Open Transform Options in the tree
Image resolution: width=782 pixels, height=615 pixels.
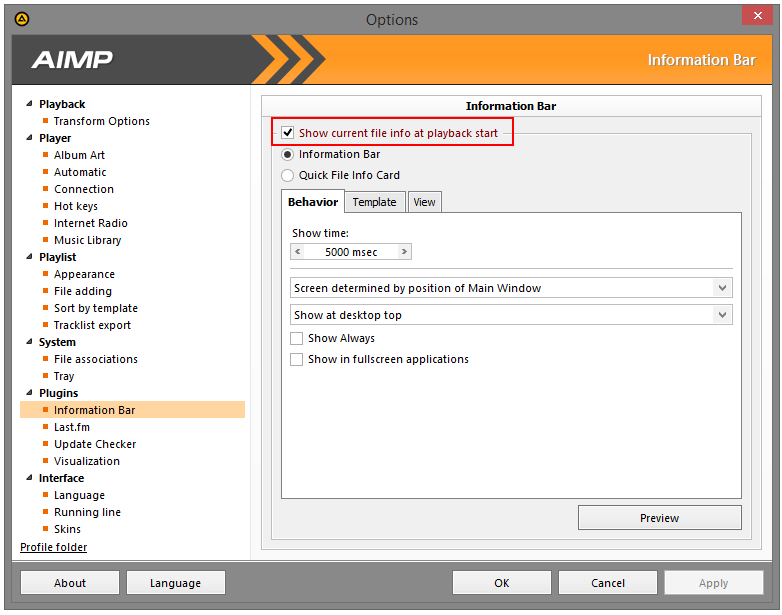tap(102, 121)
